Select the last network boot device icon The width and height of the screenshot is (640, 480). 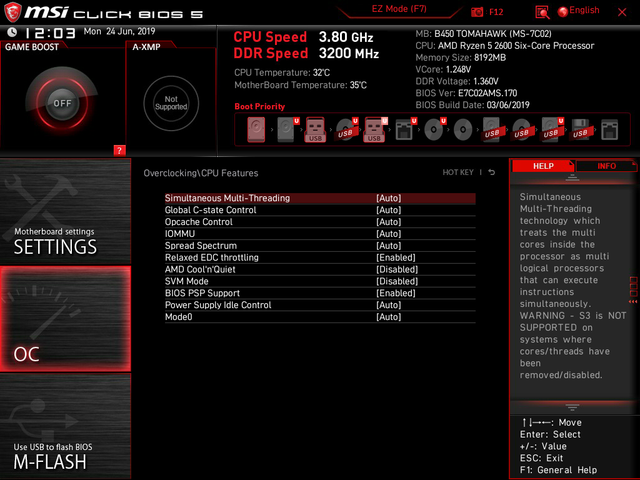tap(609, 130)
